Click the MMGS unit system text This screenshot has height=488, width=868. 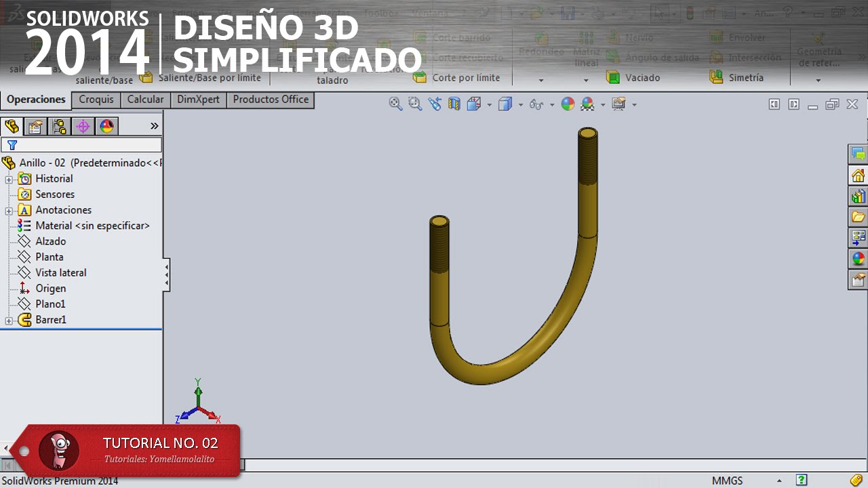tap(727, 481)
